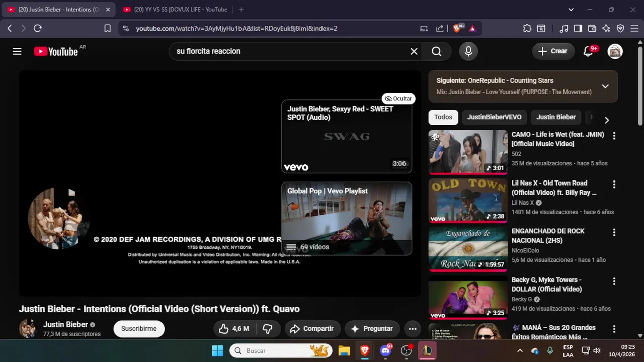Open Brave Wallet icon

[592, 29]
